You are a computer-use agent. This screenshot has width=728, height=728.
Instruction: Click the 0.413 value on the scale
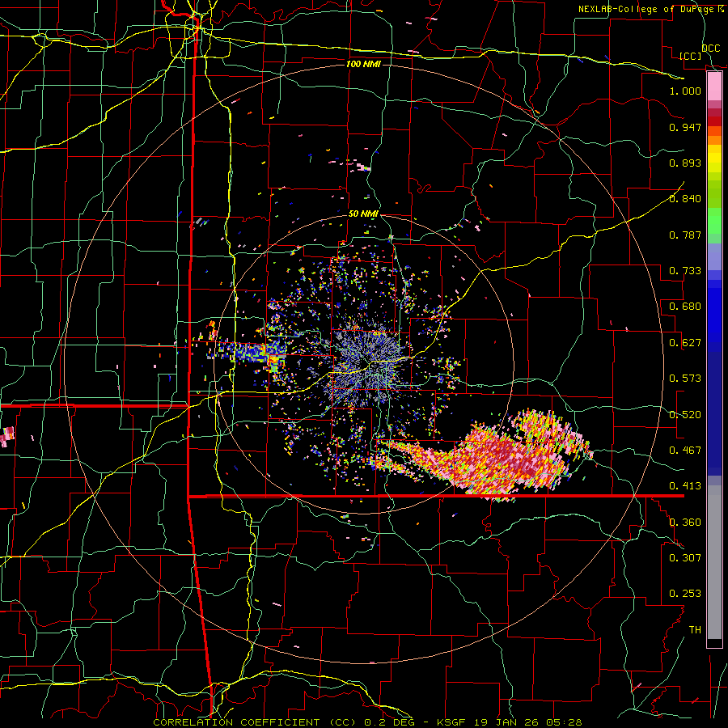[685, 486]
